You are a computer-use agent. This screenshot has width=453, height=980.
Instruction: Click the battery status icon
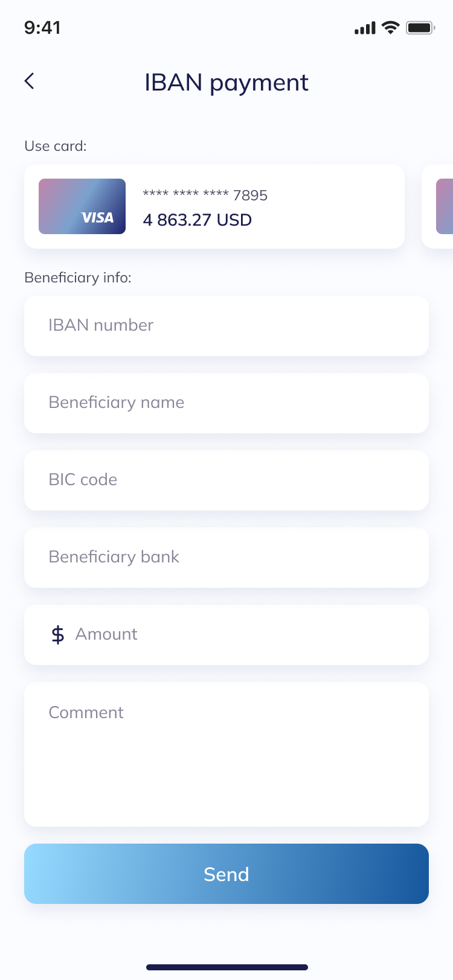click(420, 28)
